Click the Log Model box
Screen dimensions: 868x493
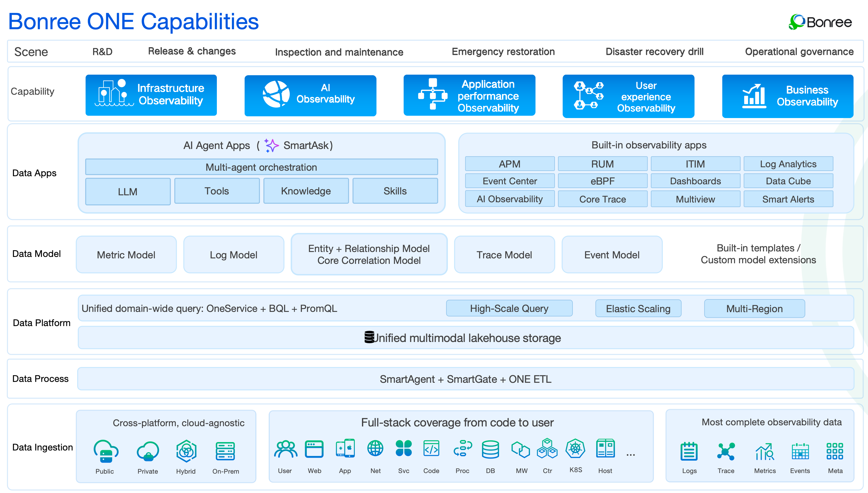(x=234, y=255)
